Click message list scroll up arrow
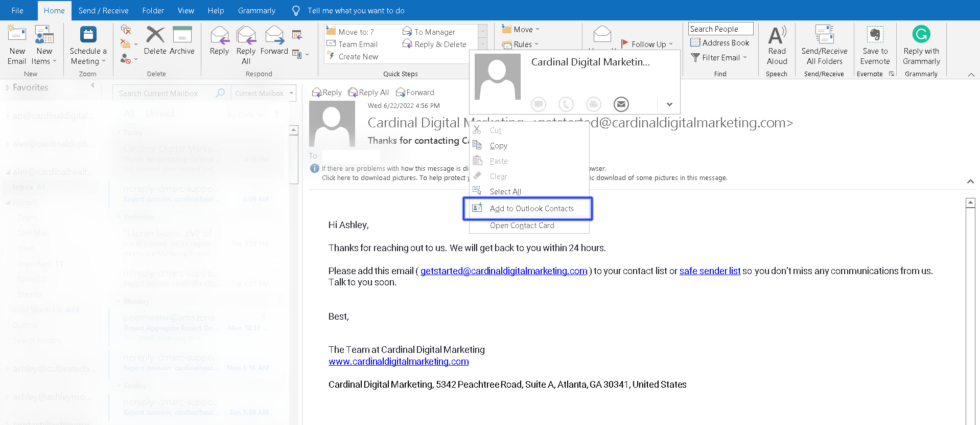The height and width of the screenshot is (425, 980). click(293, 130)
